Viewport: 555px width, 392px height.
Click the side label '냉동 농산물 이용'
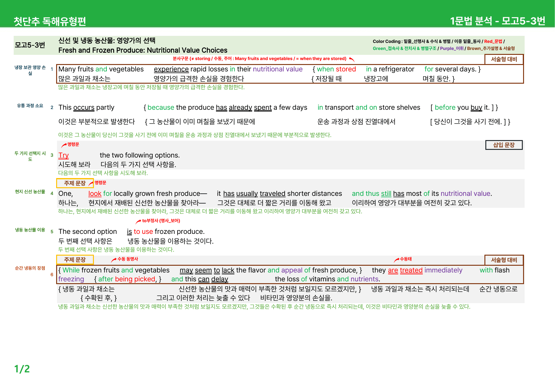tap(30, 230)
